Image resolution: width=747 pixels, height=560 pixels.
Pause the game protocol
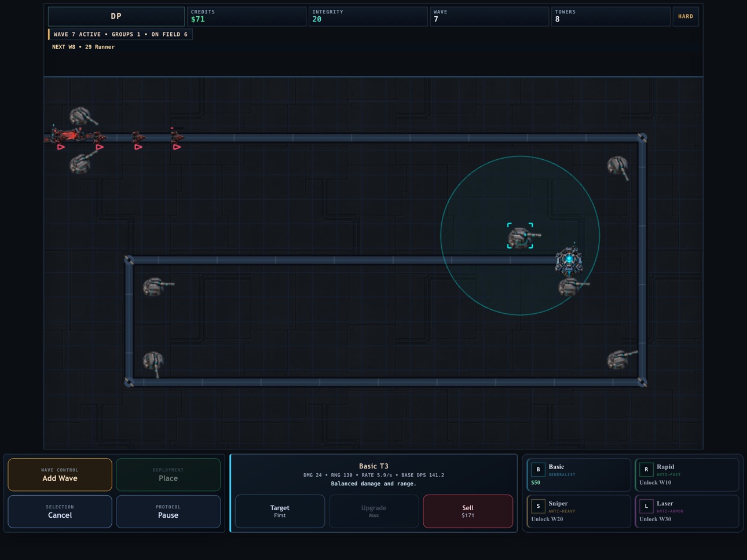168,511
